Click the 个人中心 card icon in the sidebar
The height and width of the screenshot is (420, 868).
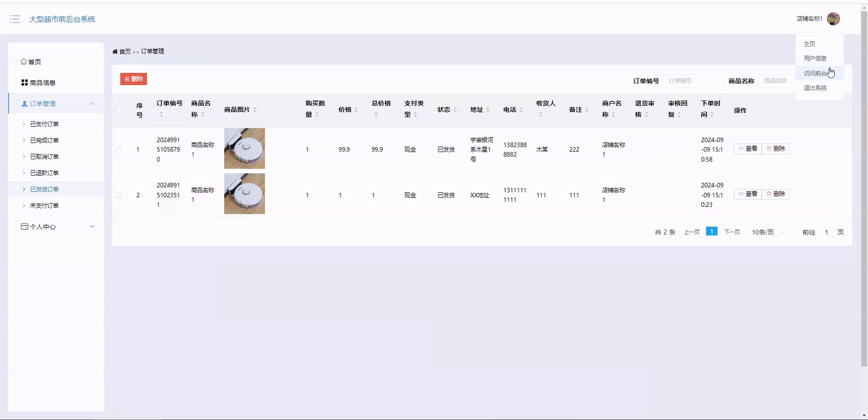[24, 227]
